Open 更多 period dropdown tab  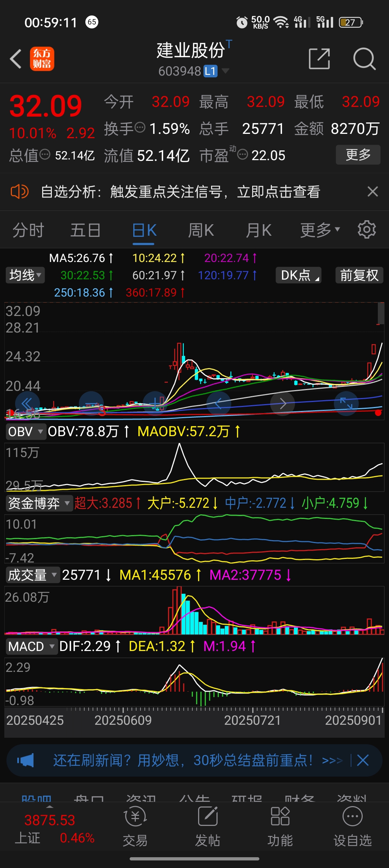(x=320, y=230)
